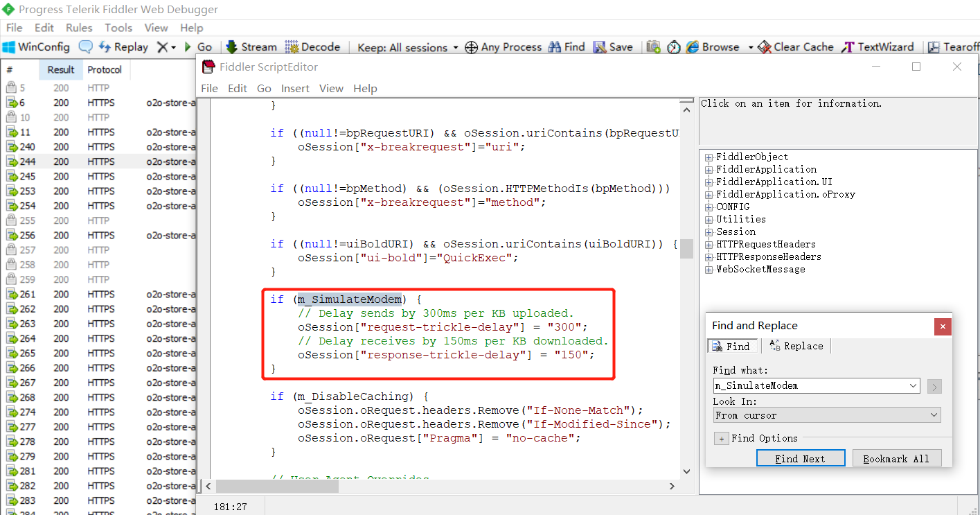Click the Fiddler ScriptEditor title icon

pyautogui.click(x=208, y=67)
